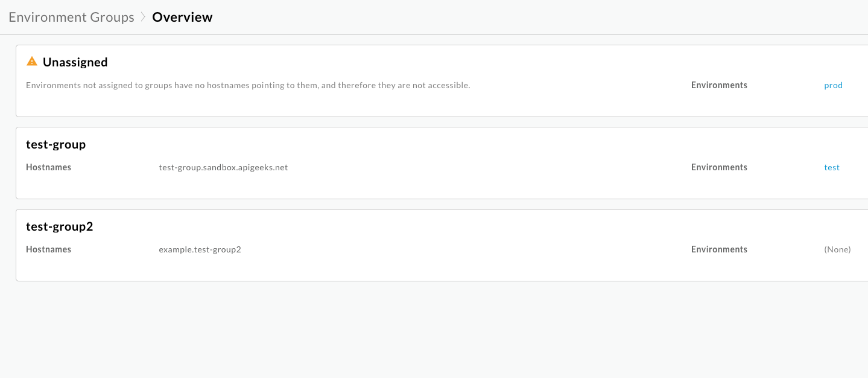Viewport: 868px width, 378px height.
Task: Click the breadcrumb chevron separator
Action: click(145, 17)
